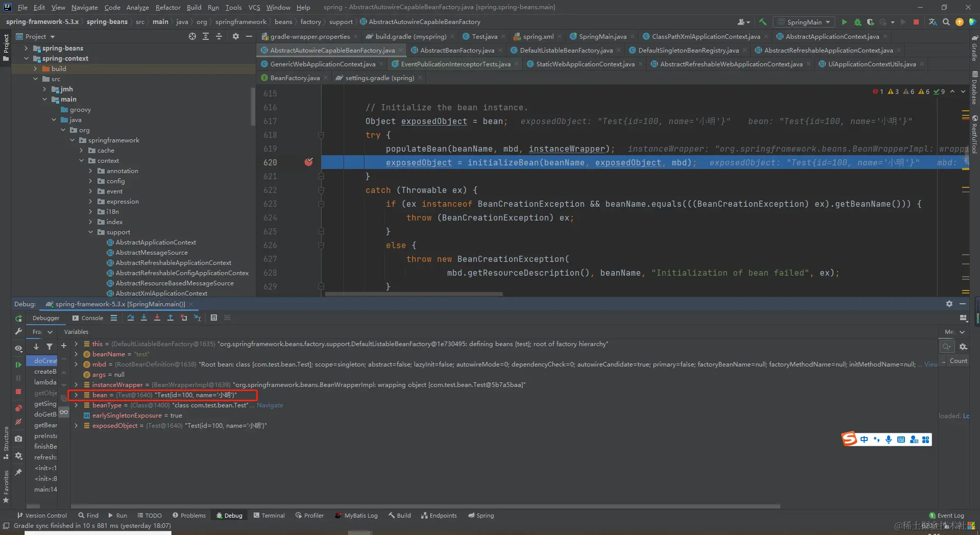
Task: Toggle pin tab icon in debug sidebar
Action: pos(18,472)
